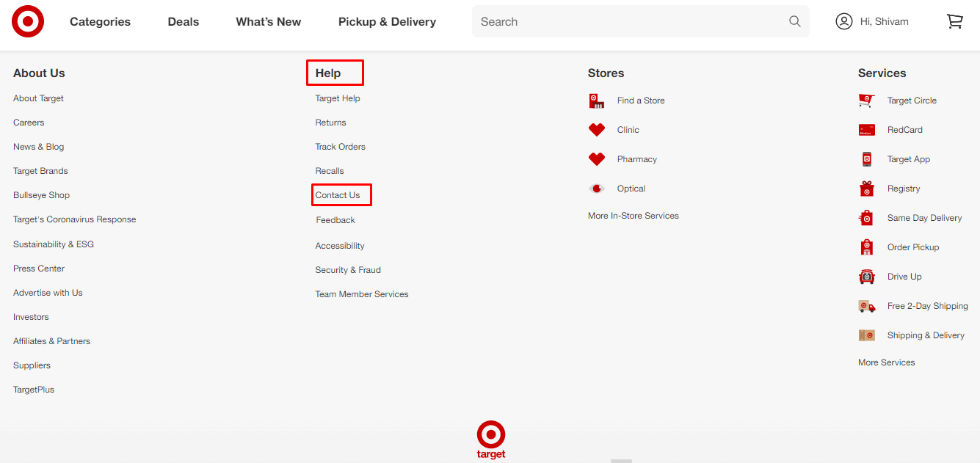Viewport: 980px width, 463px height.
Task: Open the Free 2-Day Shipping truck icon
Action: (867, 306)
